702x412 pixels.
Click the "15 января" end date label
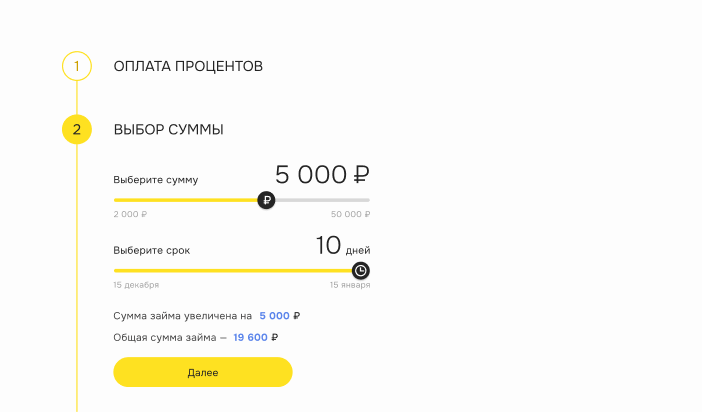[x=350, y=285]
